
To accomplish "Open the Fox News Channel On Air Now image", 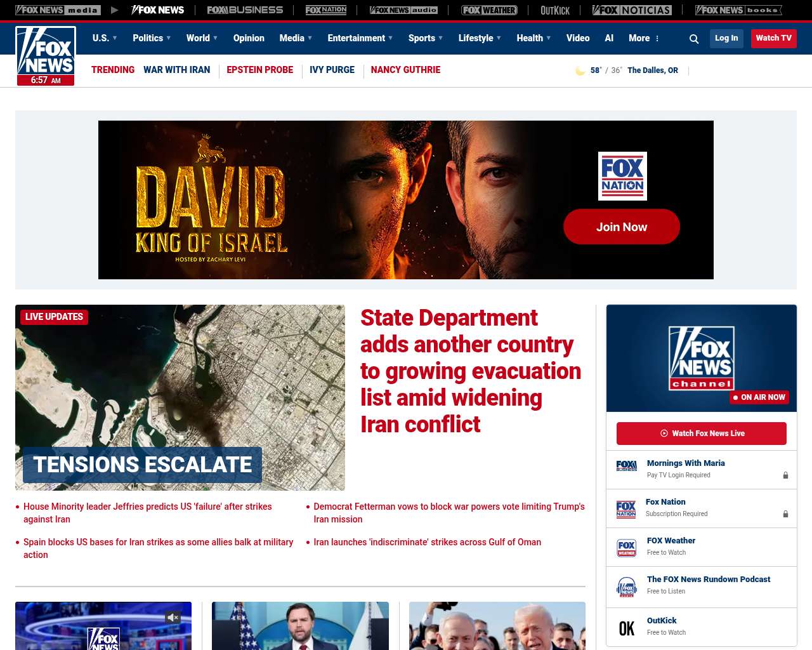I will 702,358.
